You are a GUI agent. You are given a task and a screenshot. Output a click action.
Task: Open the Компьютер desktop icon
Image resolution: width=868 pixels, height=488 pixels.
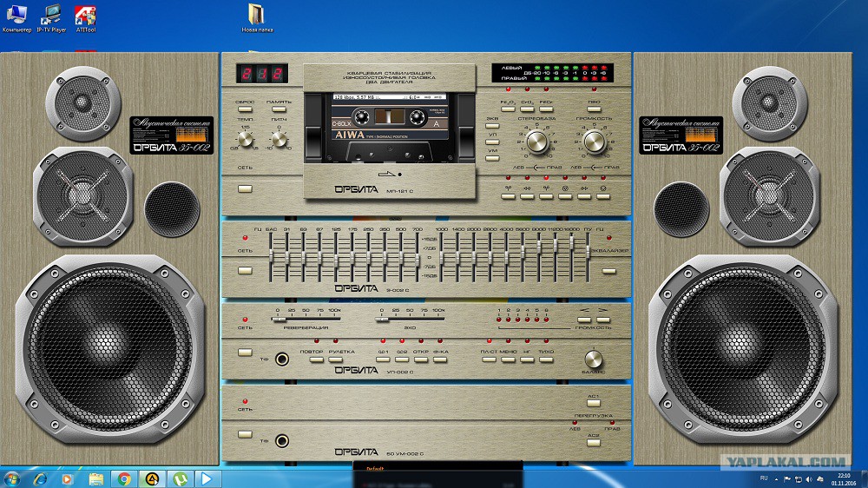[16, 18]
